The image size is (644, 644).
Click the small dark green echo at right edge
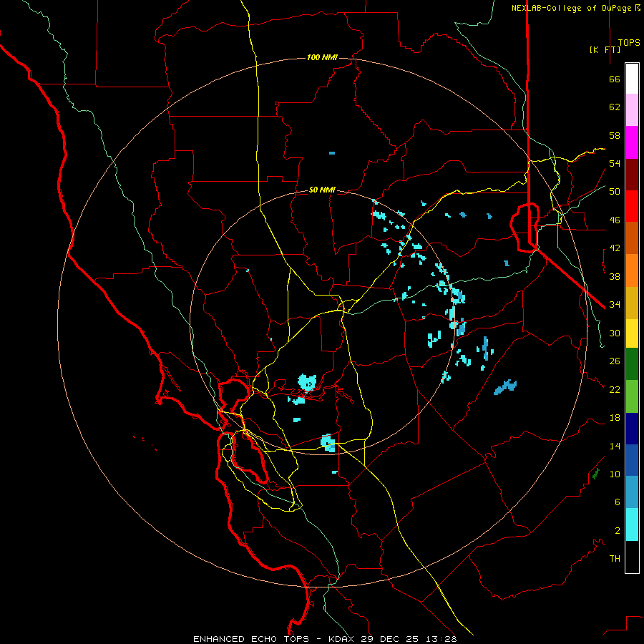pyautogui.click(x=596, y=474)
